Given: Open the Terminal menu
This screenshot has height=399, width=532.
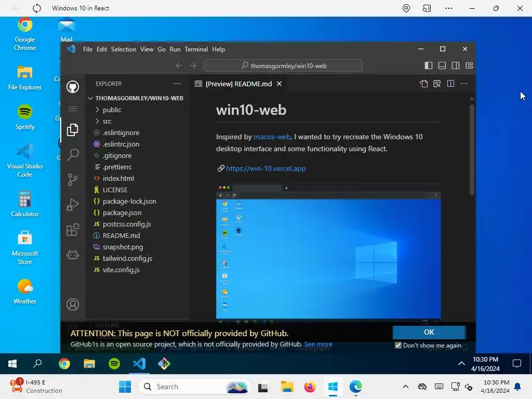Looking at the screenshot, I should tap(196, 49).
